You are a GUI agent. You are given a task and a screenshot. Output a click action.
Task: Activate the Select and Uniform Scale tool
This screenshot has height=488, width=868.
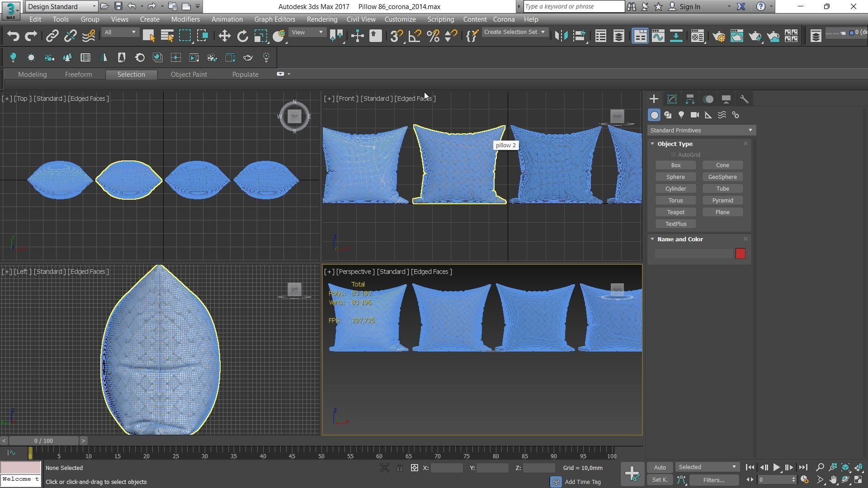(260, 36)
